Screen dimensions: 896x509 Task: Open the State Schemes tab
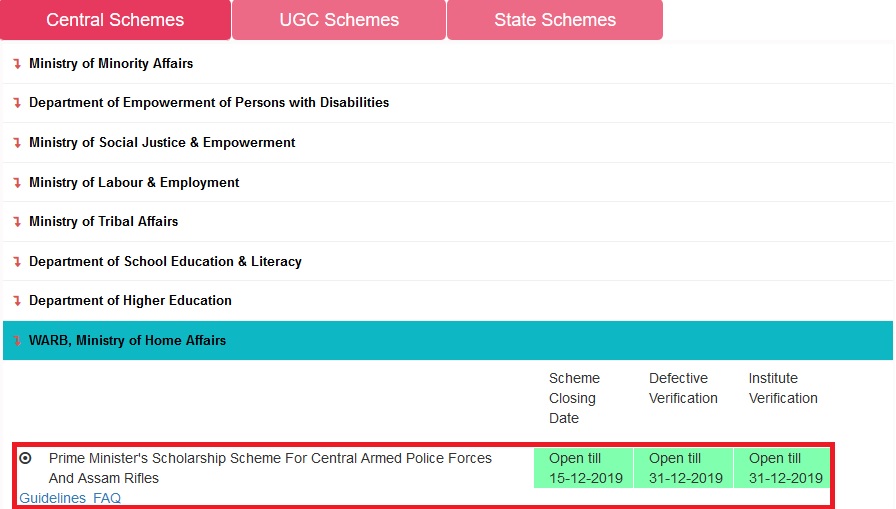click(555, 20)
